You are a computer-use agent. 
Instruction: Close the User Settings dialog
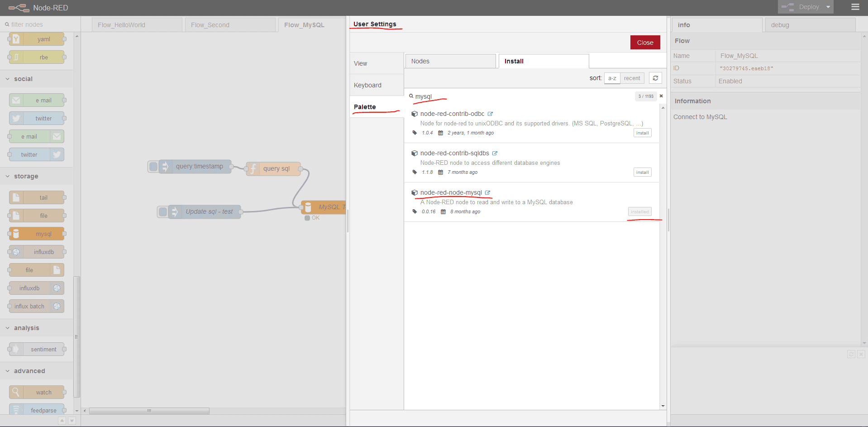click(645, 43)
